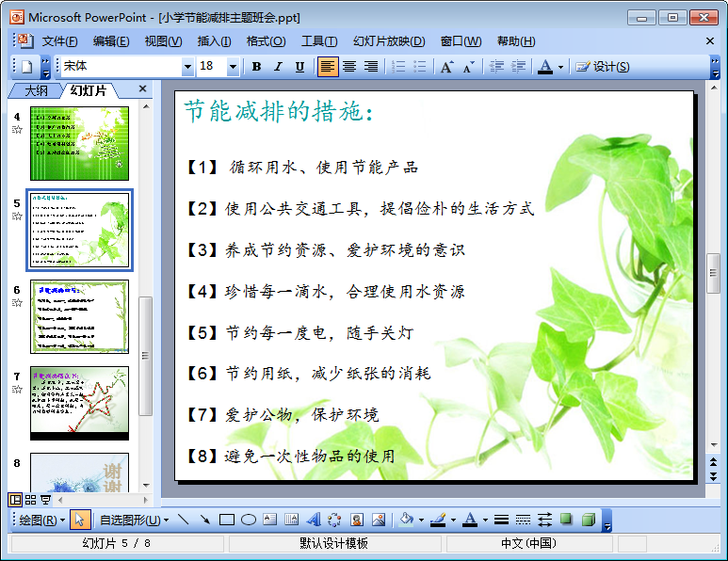728x561 pixels.
Task: Open the font name dropdown 宋体
Action: 187,67
